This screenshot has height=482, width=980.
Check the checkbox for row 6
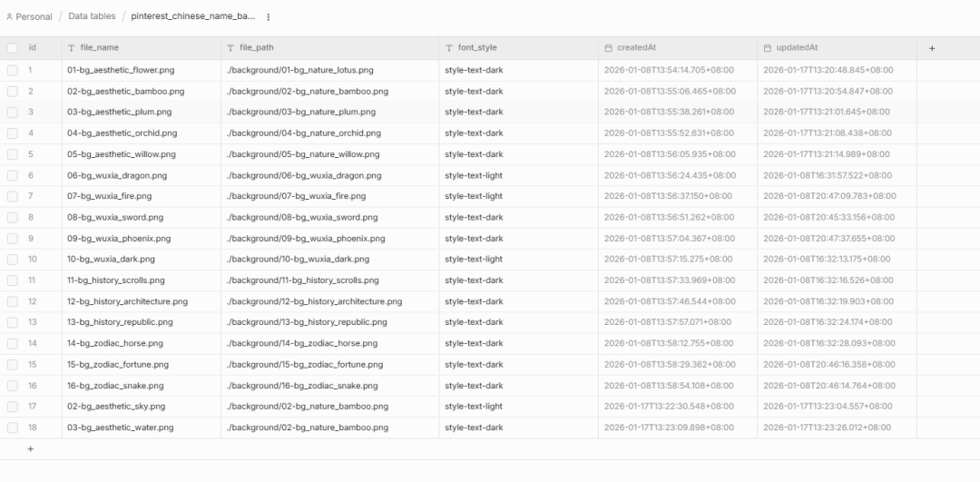coord(13,175)
